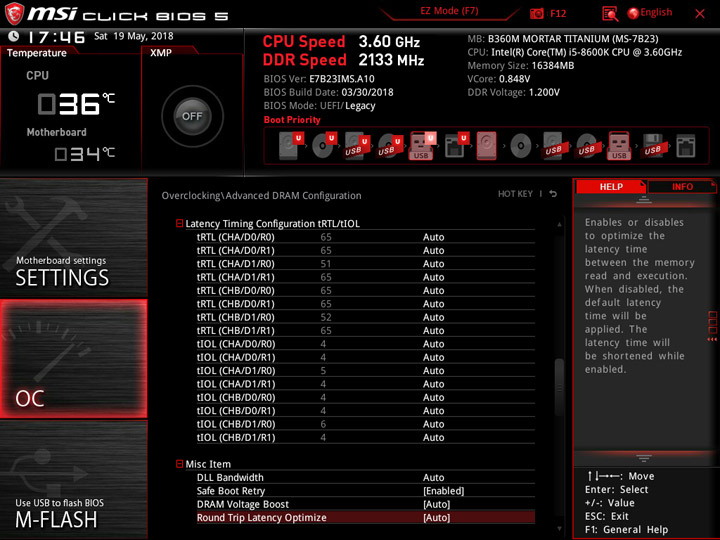Edit the Auto field for tRTL (CHA/D1/R0)

coord(433,264)
